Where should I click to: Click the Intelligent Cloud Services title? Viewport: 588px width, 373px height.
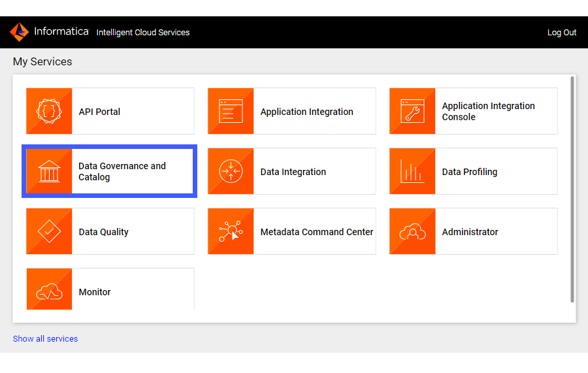143,33
